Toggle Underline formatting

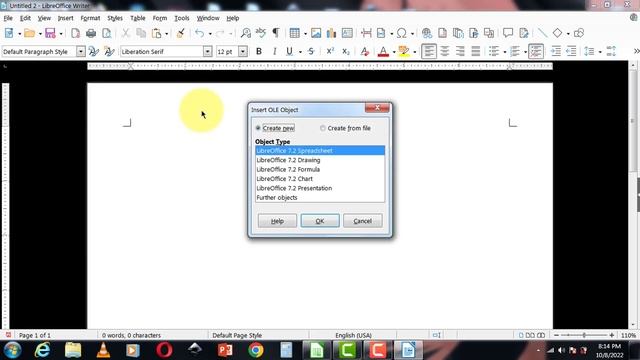(289, 51)
